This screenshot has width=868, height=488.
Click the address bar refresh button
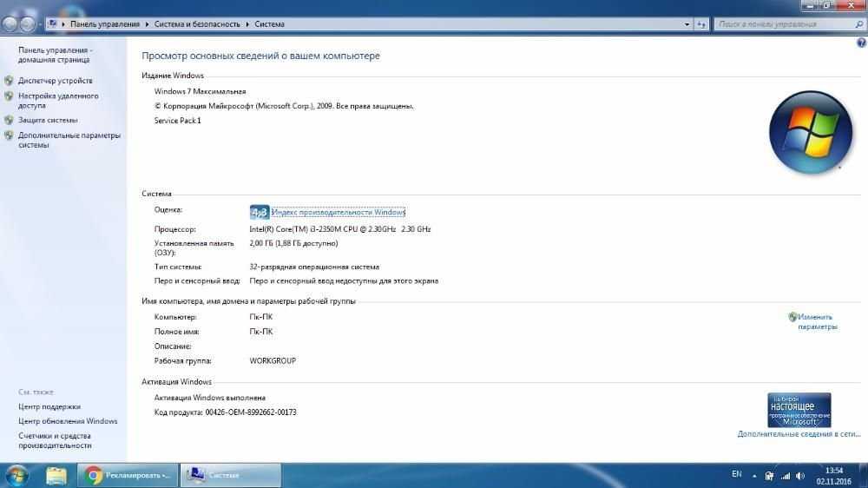pyautogui.click(x=701, y=24)
